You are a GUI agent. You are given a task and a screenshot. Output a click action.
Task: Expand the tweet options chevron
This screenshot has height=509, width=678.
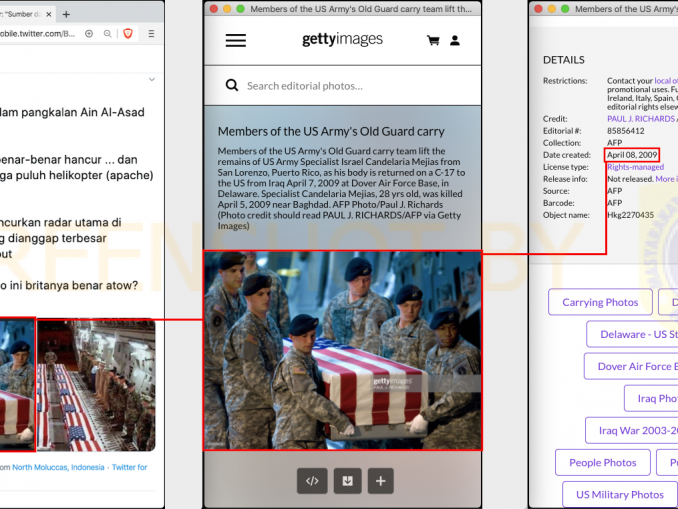(x=152, y=79)
